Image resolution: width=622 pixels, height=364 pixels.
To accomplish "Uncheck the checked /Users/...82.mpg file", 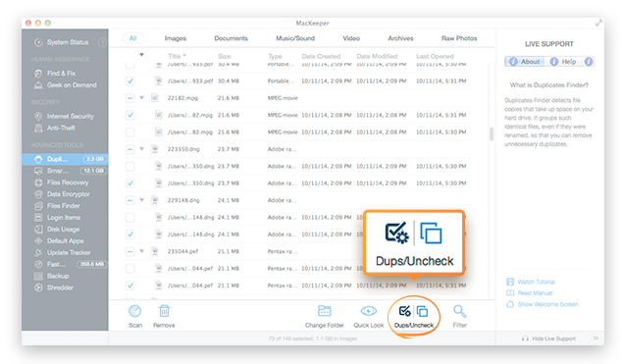I will 130,115.
